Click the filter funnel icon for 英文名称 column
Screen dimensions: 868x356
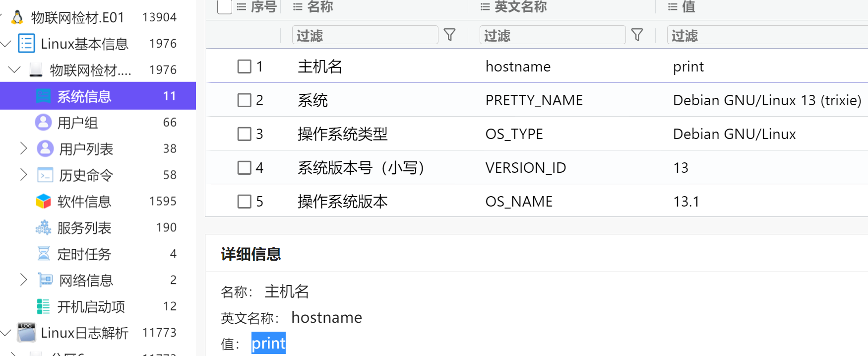click(x=637, y=35)
